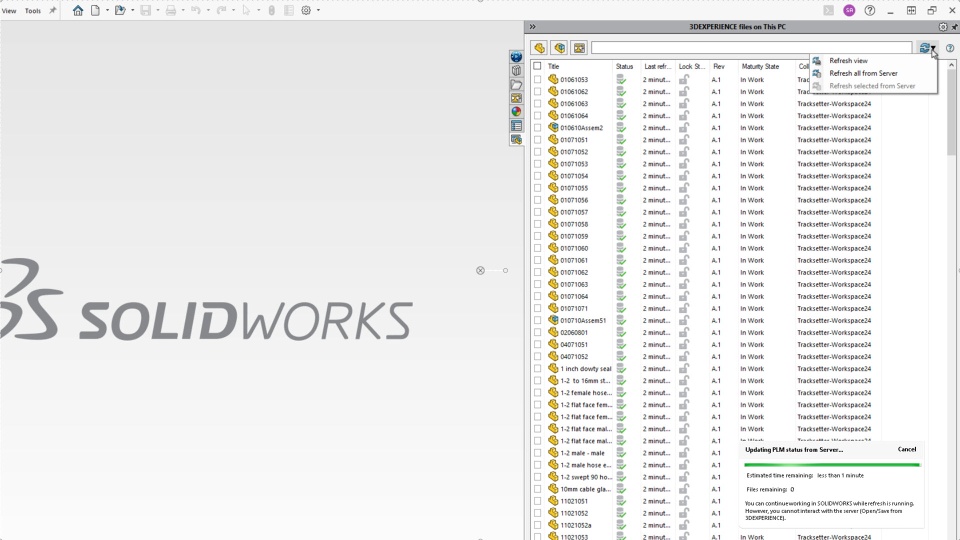Click the File Properties icon

coord(289,10)
